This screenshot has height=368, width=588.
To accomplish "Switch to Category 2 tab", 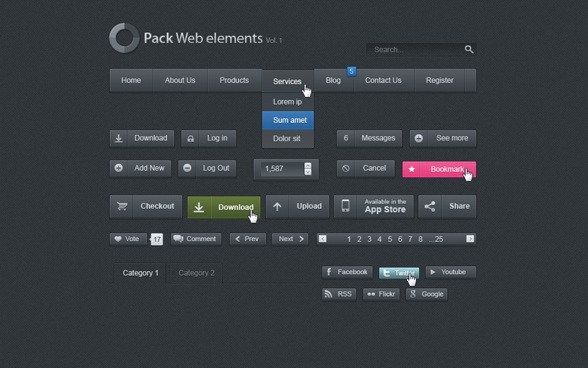I will coord(196,273).
